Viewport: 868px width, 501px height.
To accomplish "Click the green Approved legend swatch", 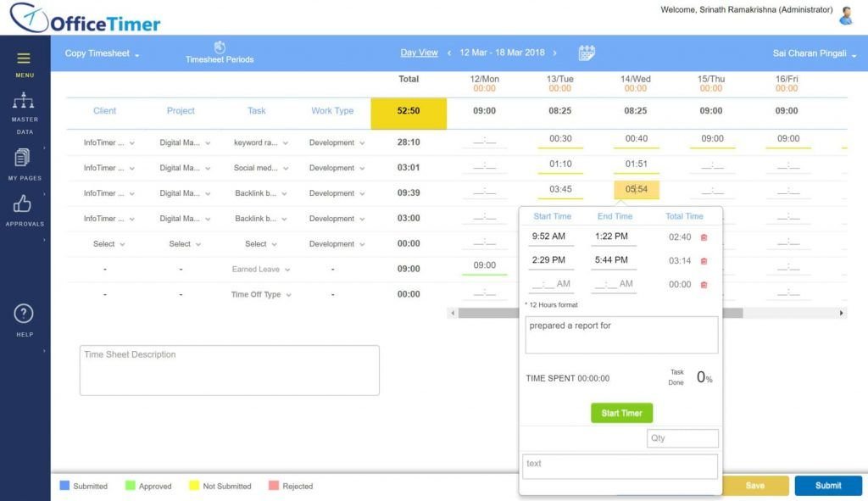I will pyautogui.click(x=132, y=485).
